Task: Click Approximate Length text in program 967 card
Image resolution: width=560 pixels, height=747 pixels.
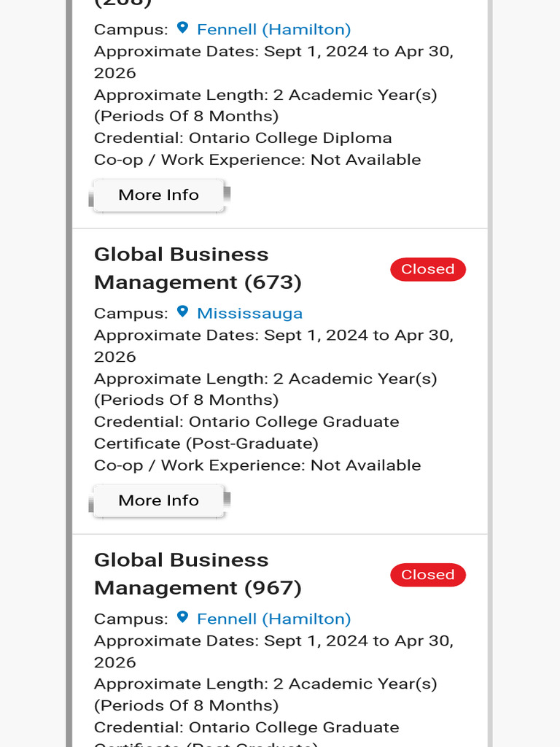Action: (265, 694)
